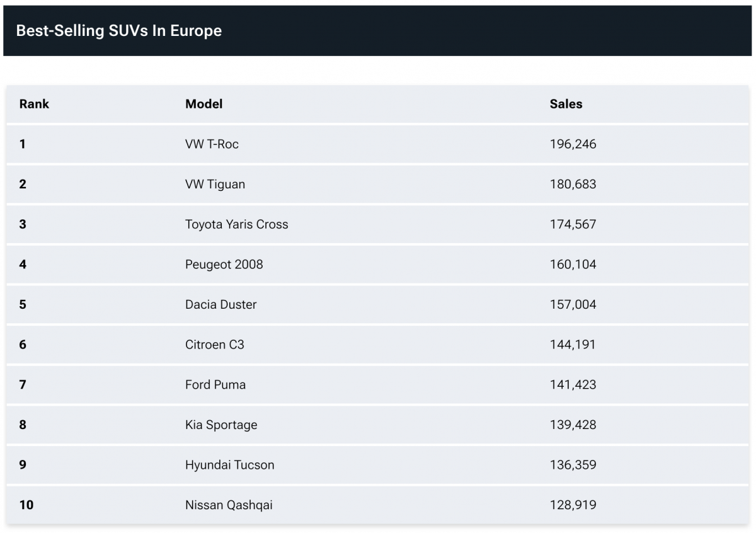Click the Model column header

[x=203, y=104]
